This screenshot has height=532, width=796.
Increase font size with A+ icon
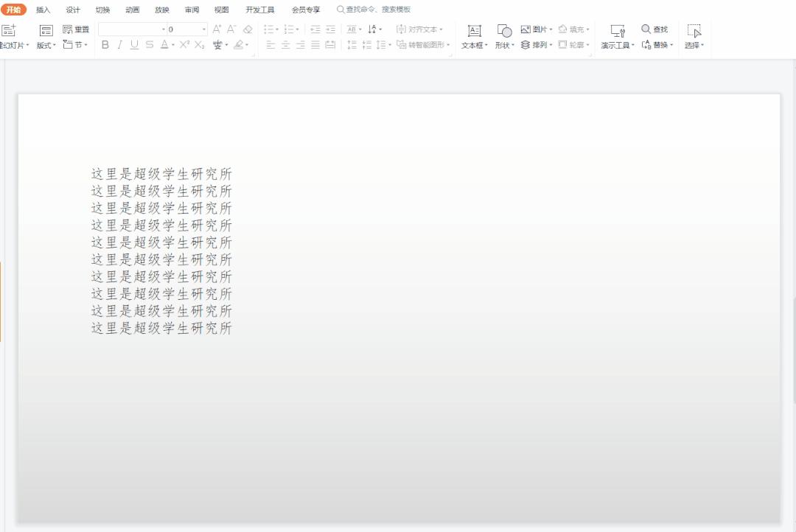click(x=217, y=29)
